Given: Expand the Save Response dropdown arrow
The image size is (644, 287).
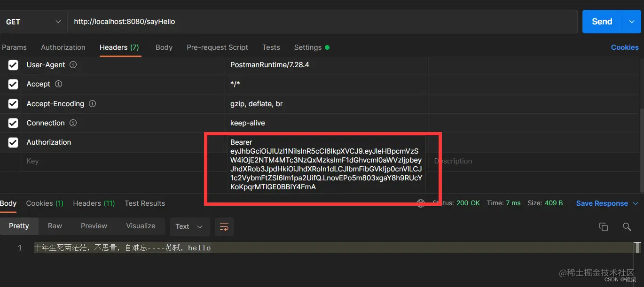Looking at the screenshot, I should coord(636,203).
